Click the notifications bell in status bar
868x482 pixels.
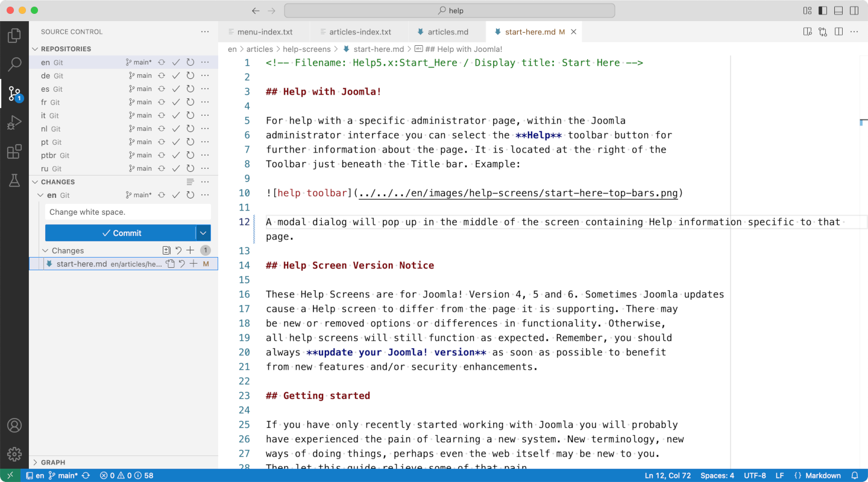(854, 475)
